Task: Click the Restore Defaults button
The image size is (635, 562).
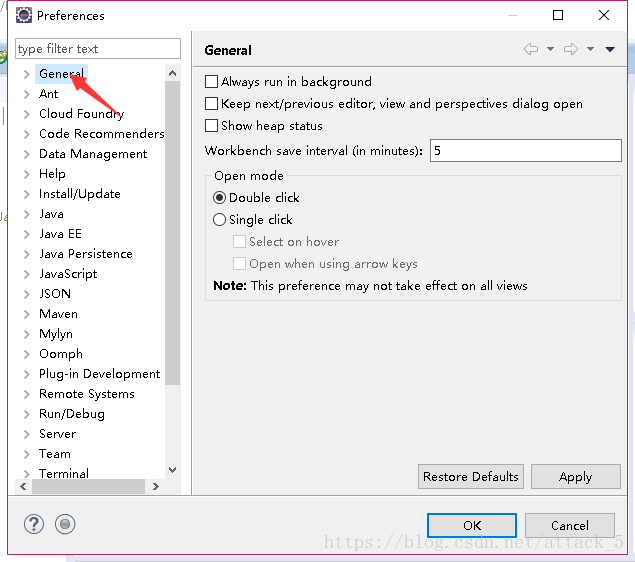Action: pyautogui.click(x=471, y=477)
